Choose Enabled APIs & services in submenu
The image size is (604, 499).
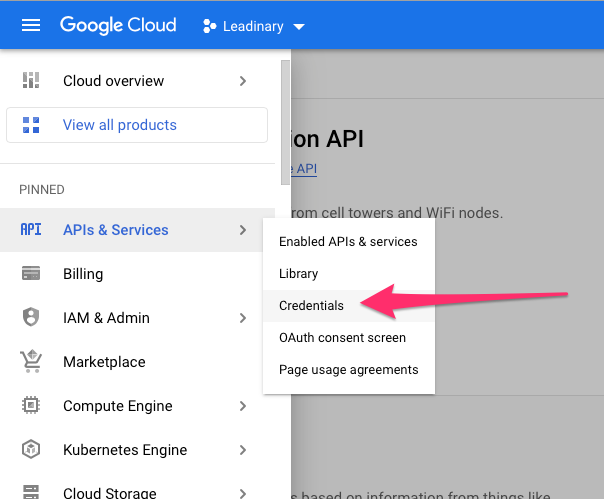tap(349, 242)
